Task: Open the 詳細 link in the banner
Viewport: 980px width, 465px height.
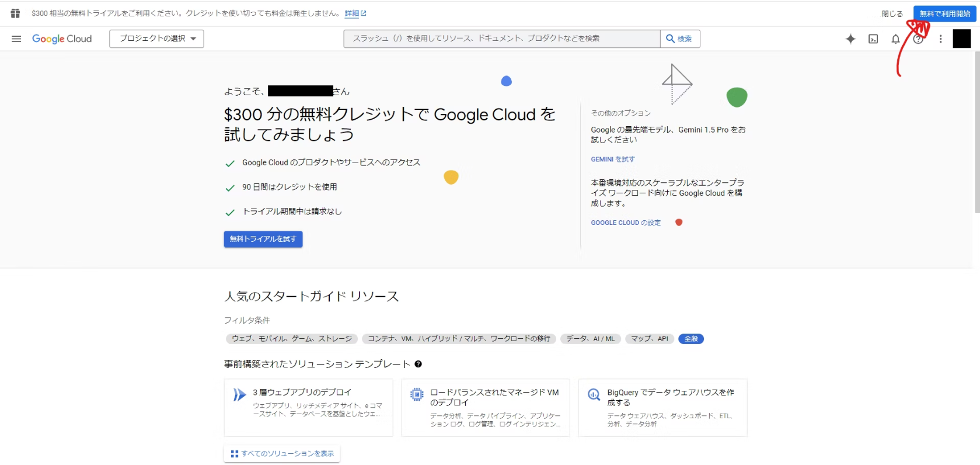Action: coord(355,13)
